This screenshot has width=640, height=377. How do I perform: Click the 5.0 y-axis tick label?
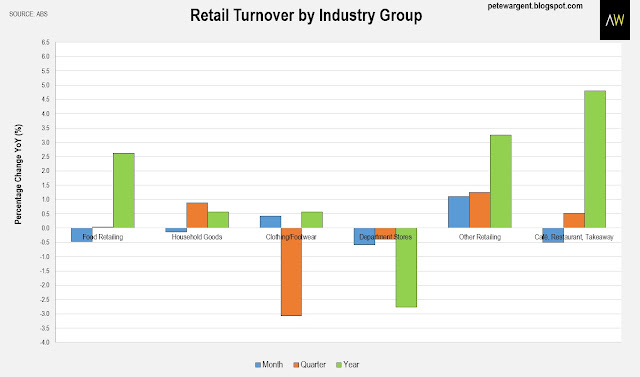[x=45, y=85]
